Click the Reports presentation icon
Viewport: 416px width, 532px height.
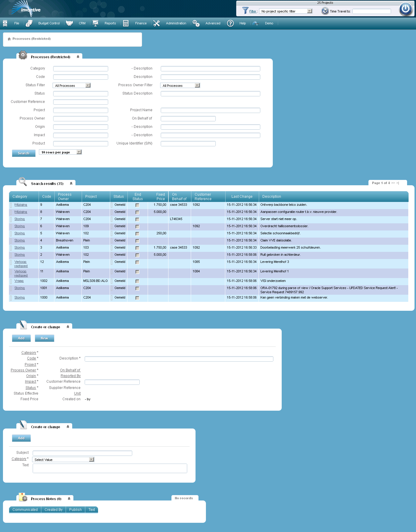(x=95, y=23)
